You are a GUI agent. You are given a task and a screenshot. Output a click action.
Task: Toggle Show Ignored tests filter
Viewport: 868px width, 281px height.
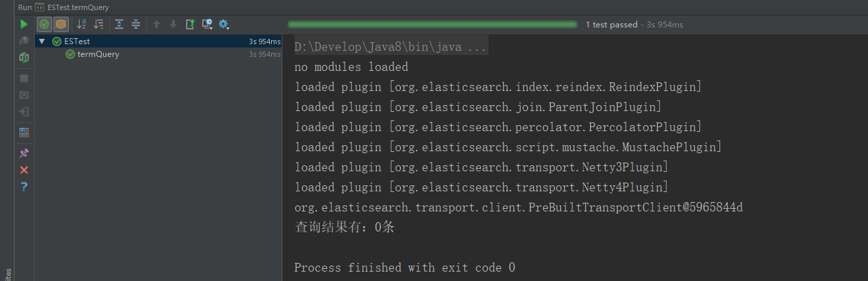click(61, 25)
